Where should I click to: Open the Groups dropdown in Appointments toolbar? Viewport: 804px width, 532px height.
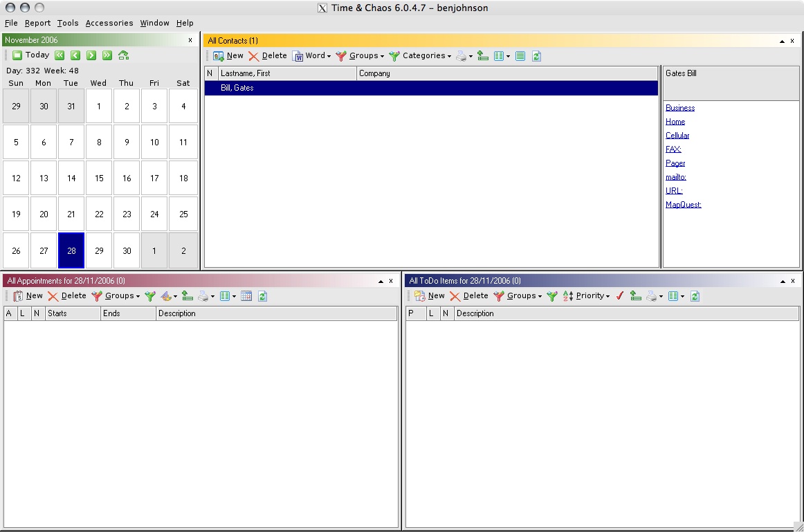point(119,296)
